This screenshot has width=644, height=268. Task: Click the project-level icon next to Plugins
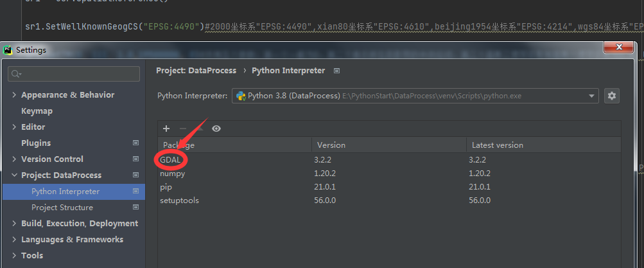(x=136, y=143)
